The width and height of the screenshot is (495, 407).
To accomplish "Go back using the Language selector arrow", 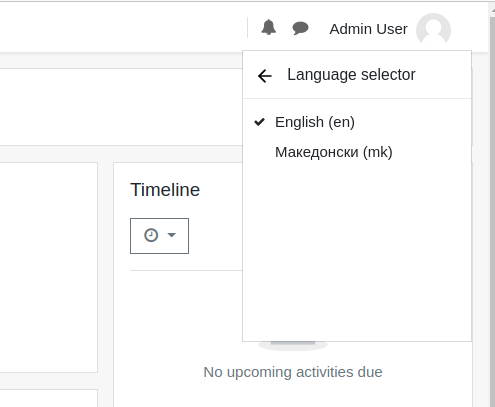I will pyautogui.click(x=265, y=76).
